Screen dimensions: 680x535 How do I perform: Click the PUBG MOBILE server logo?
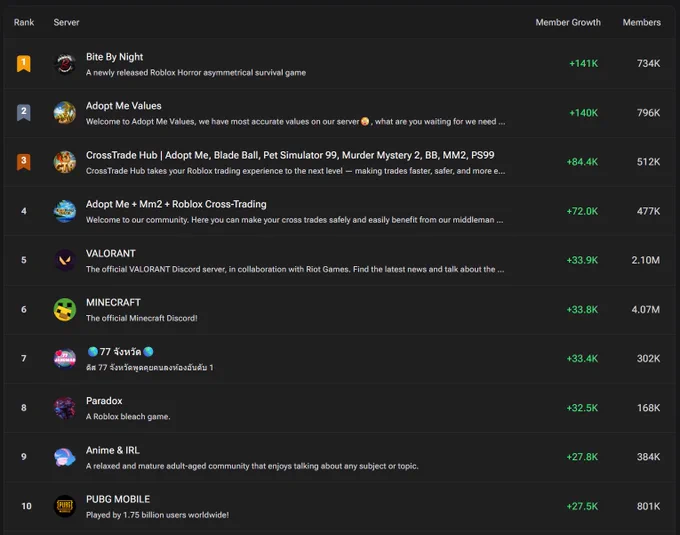tap(65, 506)
